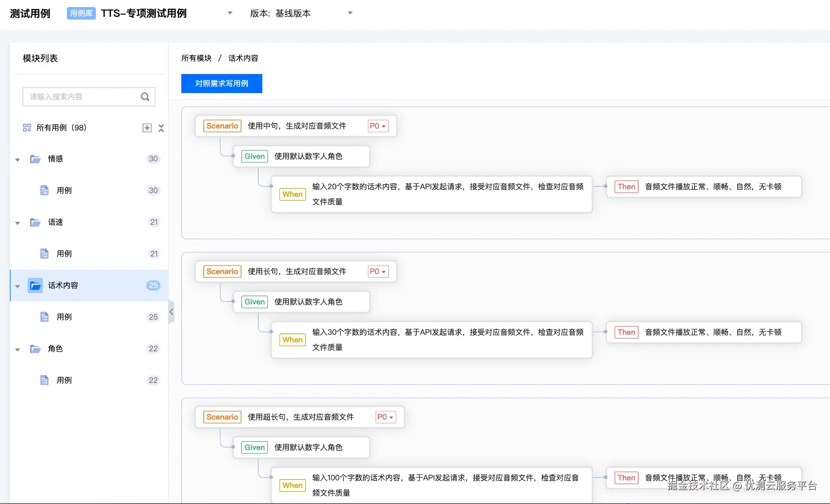Viewport: 830px width, 504px height.
Task: Click the search magnifier icon
Action: [145, 97]
